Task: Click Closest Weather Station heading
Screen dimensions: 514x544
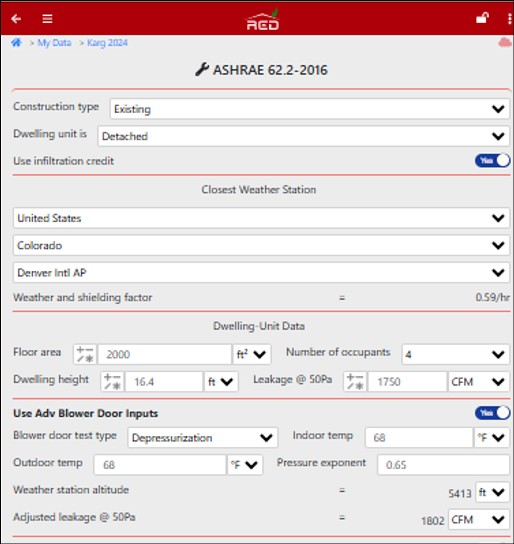Action: pos(259,189)
